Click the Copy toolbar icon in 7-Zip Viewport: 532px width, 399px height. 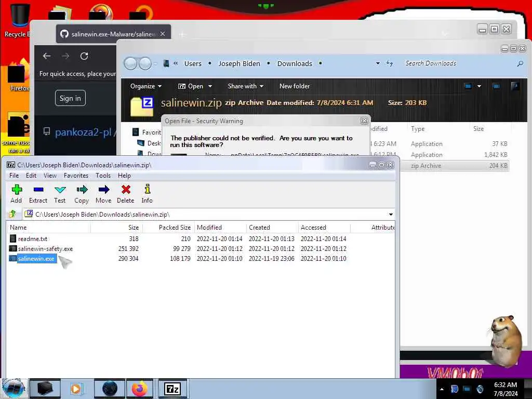pyautogui.click(x=82, y=194)
